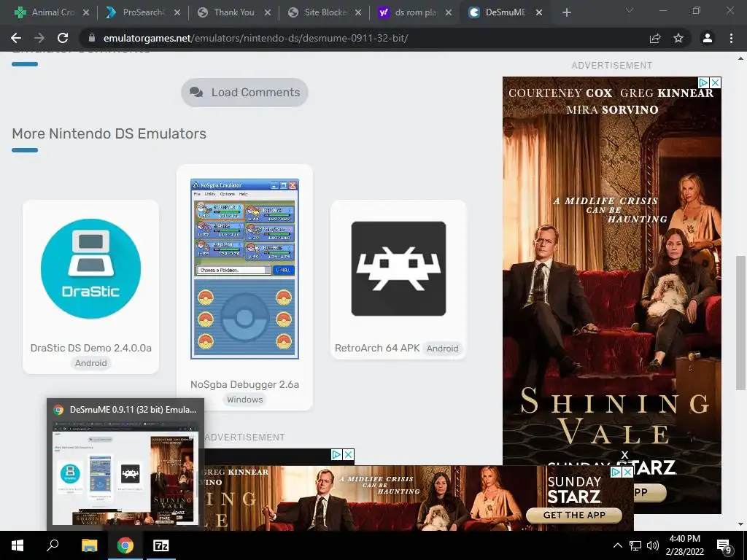Open RetroArch 64 APK link
Screen dimensions: 747x560
tap(377, 348)
